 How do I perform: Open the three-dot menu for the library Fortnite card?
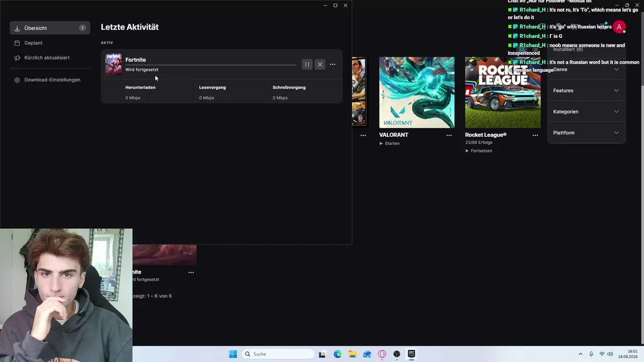pos(191,273)
